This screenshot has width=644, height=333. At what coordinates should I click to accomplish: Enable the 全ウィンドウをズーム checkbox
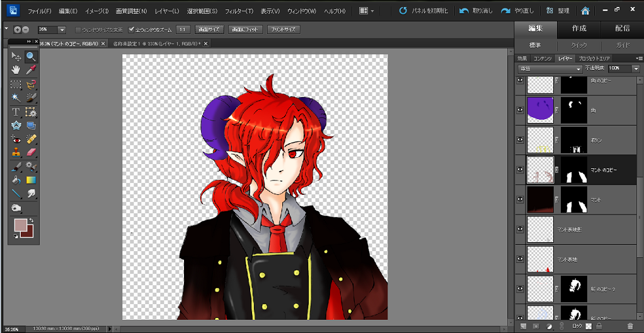point(132,30)
